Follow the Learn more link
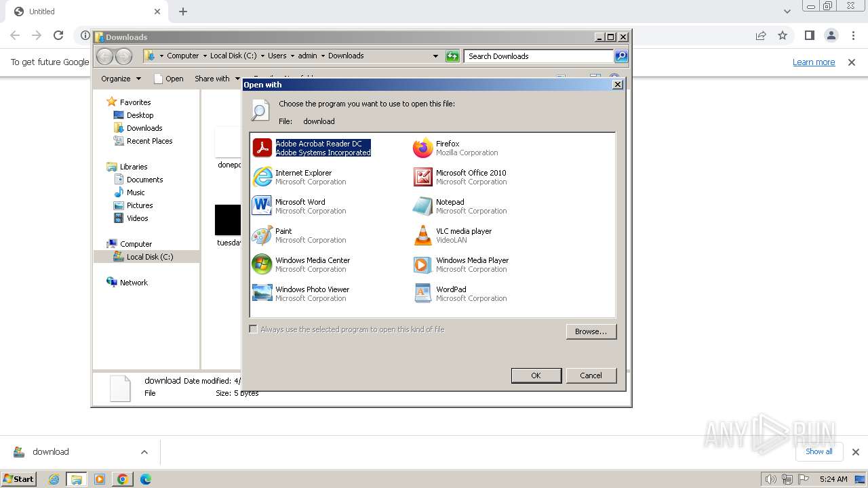 point(814,62)
